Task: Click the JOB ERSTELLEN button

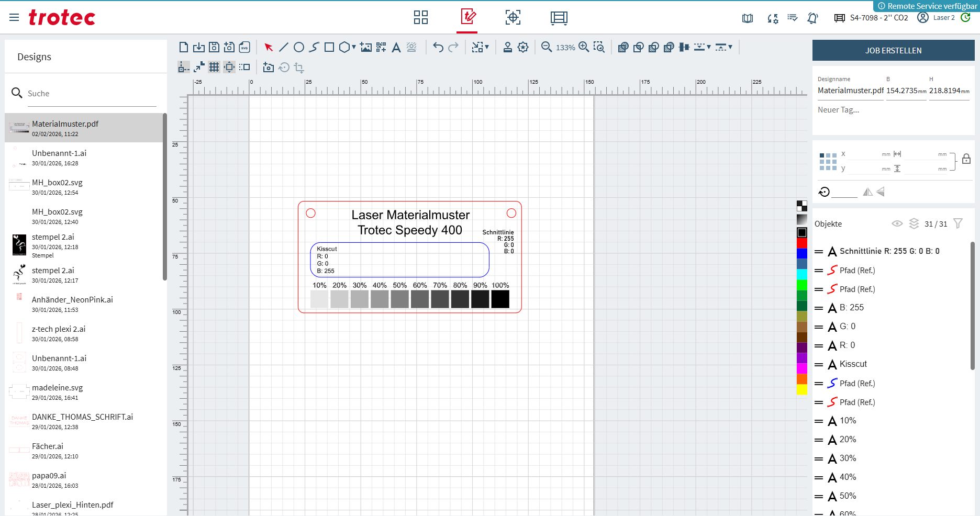Action: point(893,51)
